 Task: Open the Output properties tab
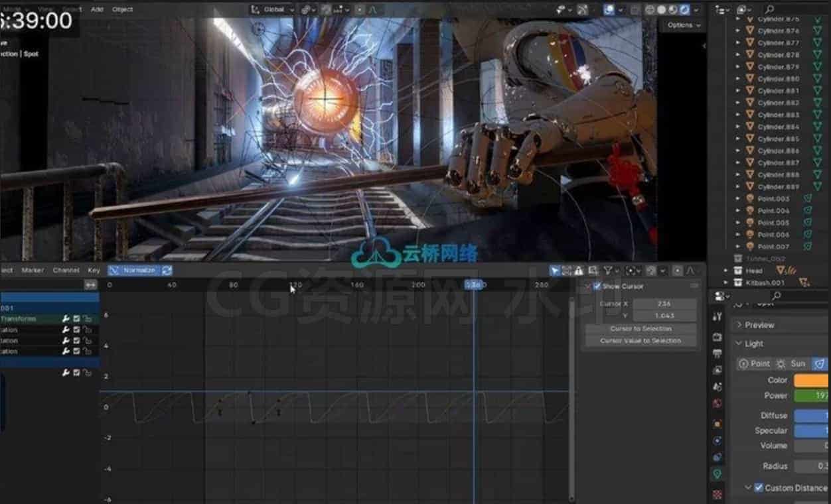coord(717,353)
